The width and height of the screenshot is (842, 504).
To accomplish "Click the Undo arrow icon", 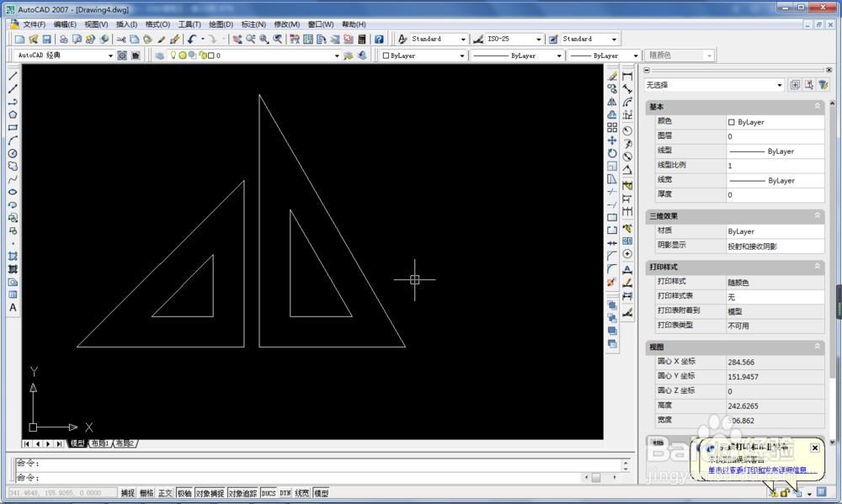I will pyautogui.click(x=192, y=40).
